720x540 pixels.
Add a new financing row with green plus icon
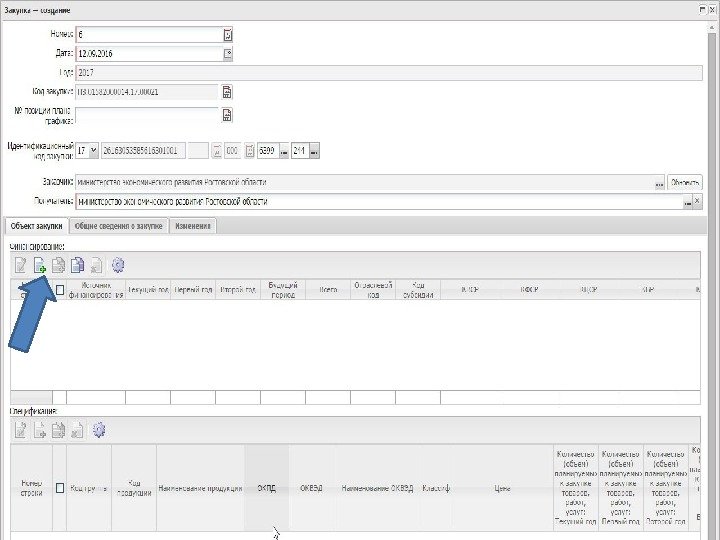click(x=40, y=265)
